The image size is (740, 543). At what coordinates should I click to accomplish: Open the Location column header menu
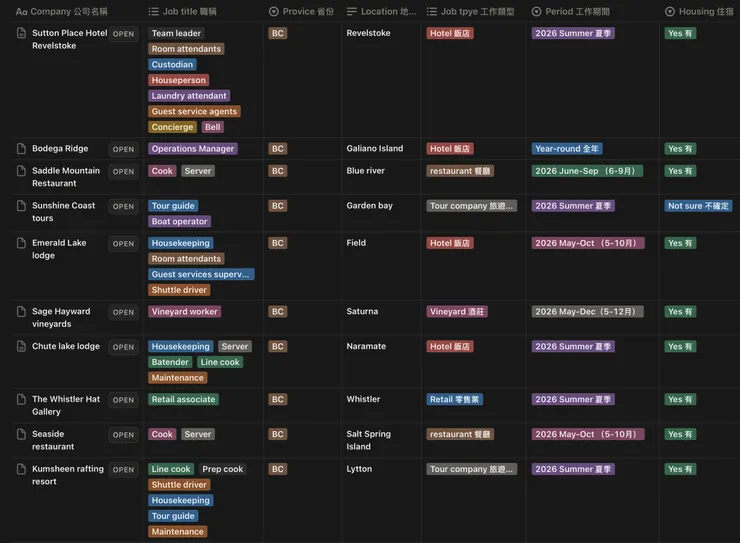[381, 11]
